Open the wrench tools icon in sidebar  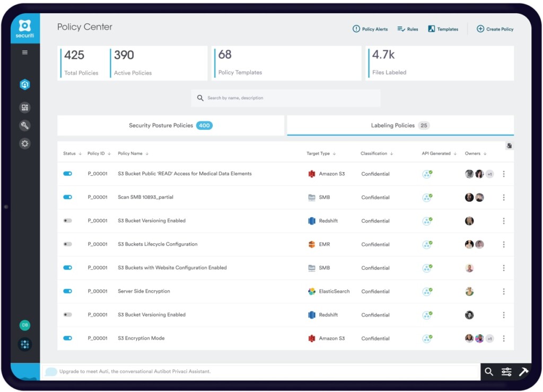click(x=24, y=125)
